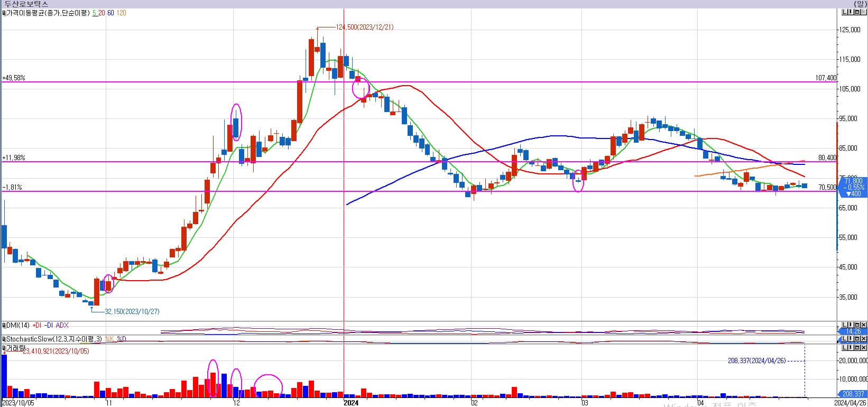Click the +DI legend in DMI panel
Viewport: 868px width, 407px height.
(37, 325)
